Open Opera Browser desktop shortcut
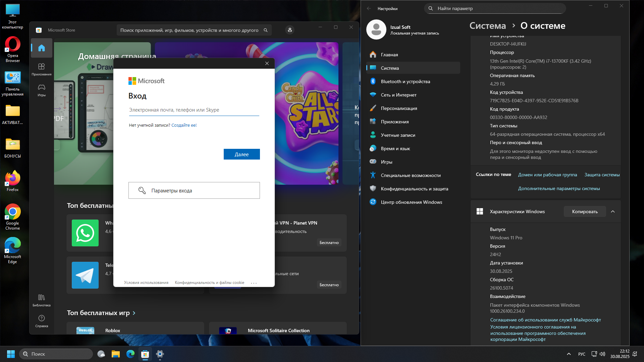The image size is (644, 362). pos(13,50)
